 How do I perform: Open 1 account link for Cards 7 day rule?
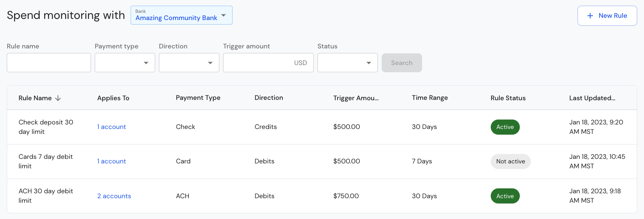point(111,161)
